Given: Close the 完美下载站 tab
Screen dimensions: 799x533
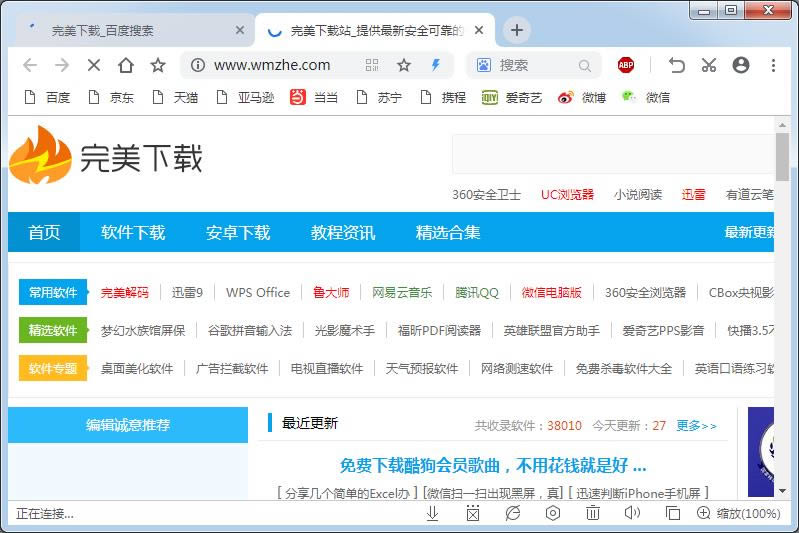Looking at the screenshot, I should pos(479,31).
